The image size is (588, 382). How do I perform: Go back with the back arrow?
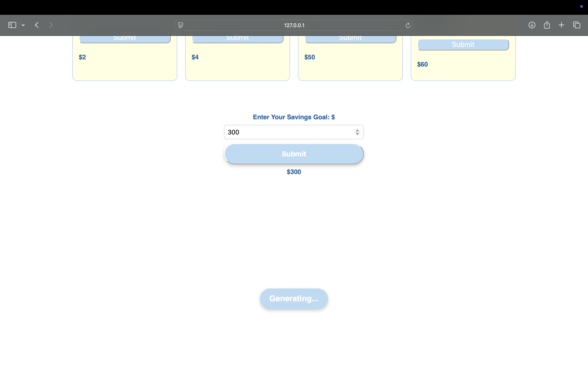[37, 25]
